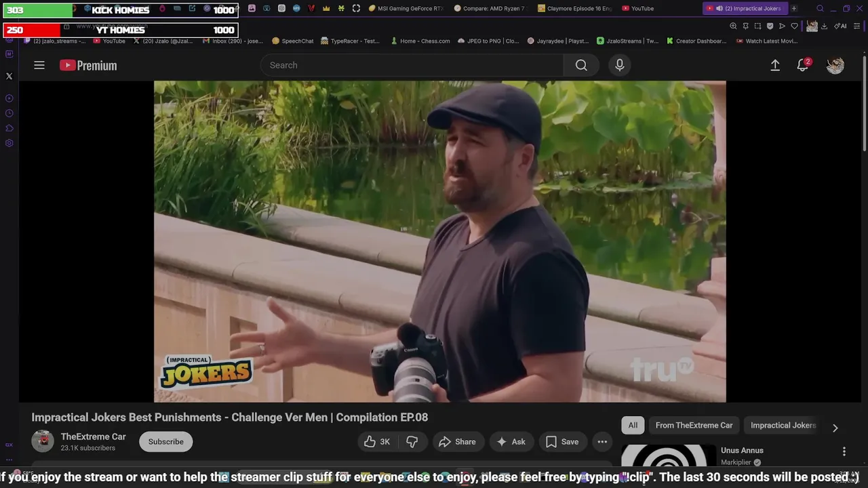
Task: Open the ad blocker shield icon
Action: click(770, 26)
